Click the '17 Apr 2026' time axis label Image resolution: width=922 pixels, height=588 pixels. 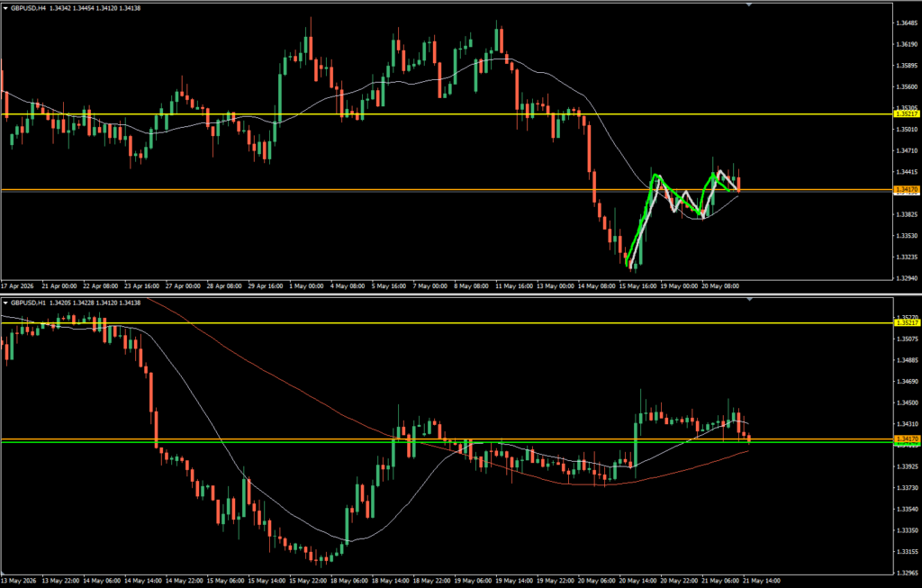click(18, 285)
